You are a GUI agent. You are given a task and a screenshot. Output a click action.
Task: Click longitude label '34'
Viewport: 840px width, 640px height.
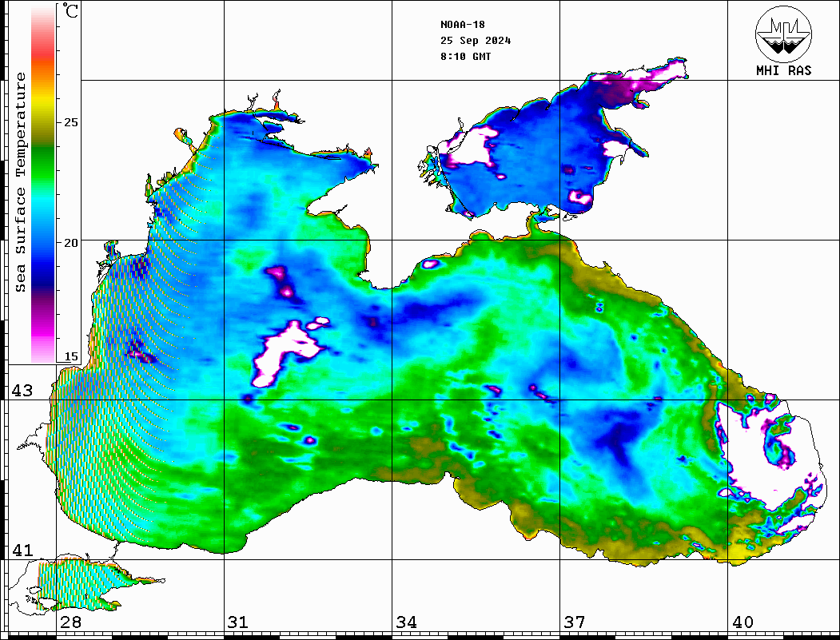[407, 622]
